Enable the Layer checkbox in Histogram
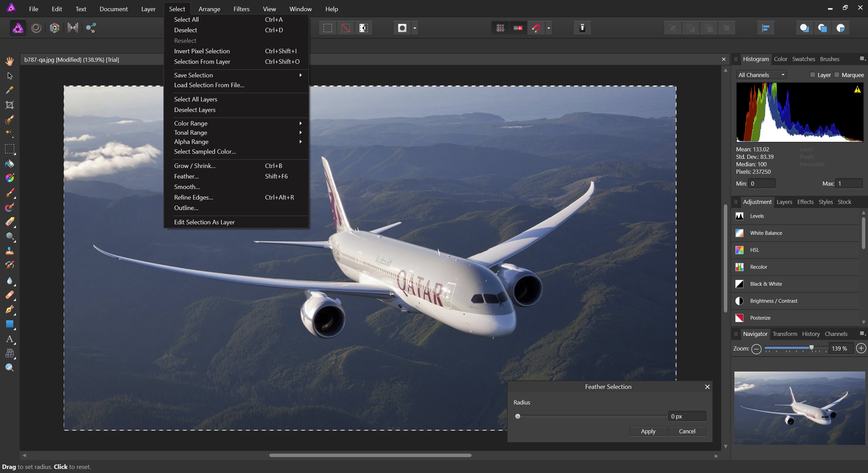868x473 pixels. 813,75
